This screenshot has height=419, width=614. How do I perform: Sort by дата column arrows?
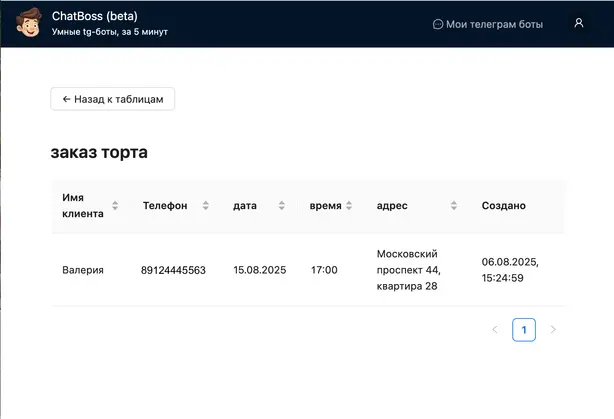[282, 206]
